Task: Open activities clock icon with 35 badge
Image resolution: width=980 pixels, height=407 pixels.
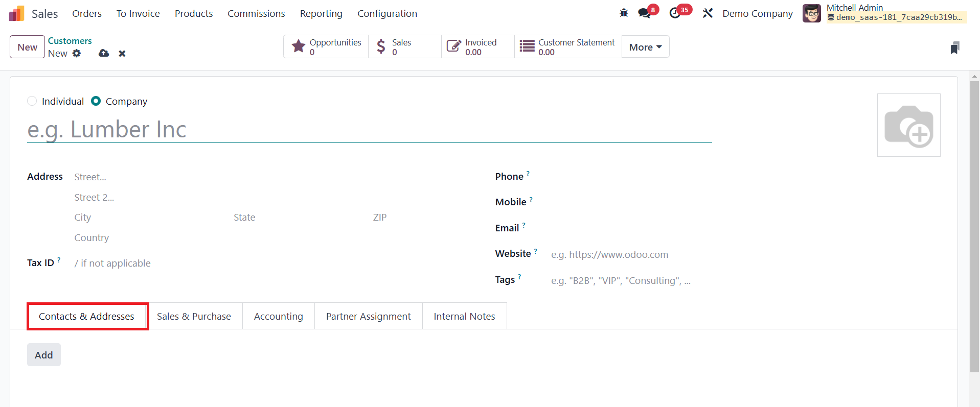Action: (675, 13)
